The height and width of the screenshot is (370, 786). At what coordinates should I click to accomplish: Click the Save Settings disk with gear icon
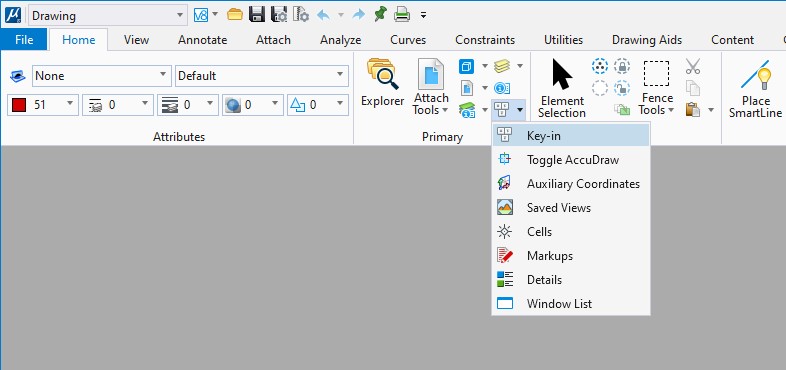click(x=279, y=15)
